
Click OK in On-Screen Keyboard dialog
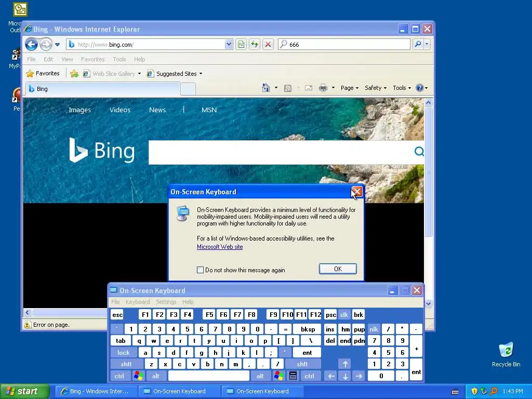[x=338, y=269]
